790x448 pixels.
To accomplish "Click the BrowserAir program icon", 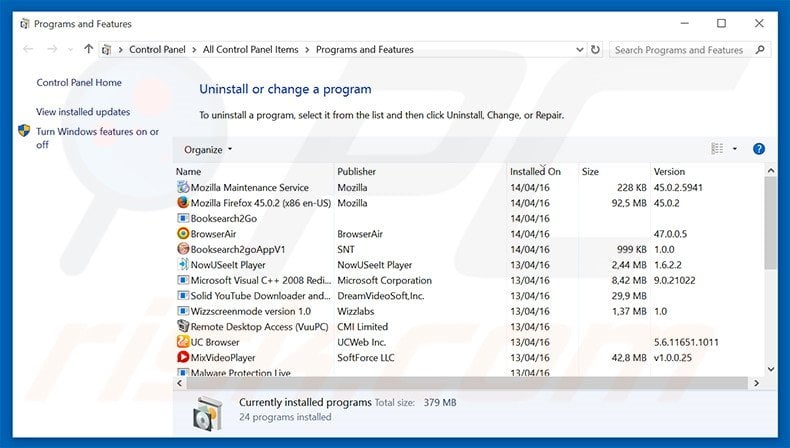I will [x=183, y=234].
